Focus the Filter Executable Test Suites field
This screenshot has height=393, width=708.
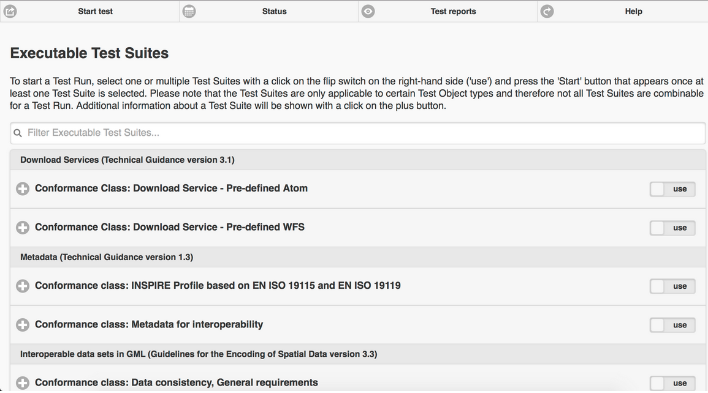point(358,133)
